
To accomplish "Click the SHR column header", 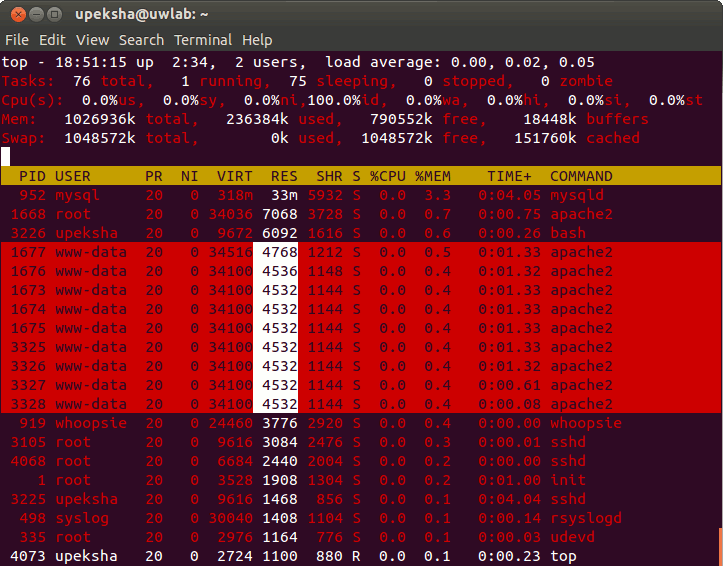I will [329, 176].
